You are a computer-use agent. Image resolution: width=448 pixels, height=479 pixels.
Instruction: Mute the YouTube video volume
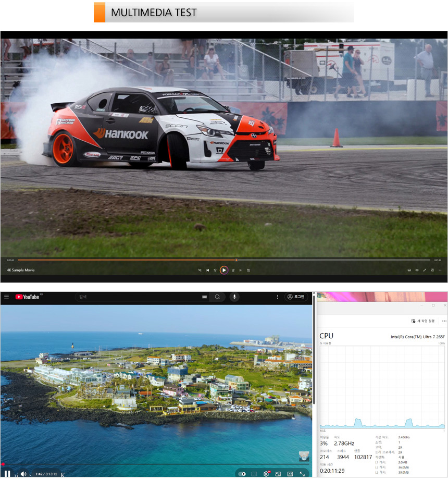pos(23,474)
